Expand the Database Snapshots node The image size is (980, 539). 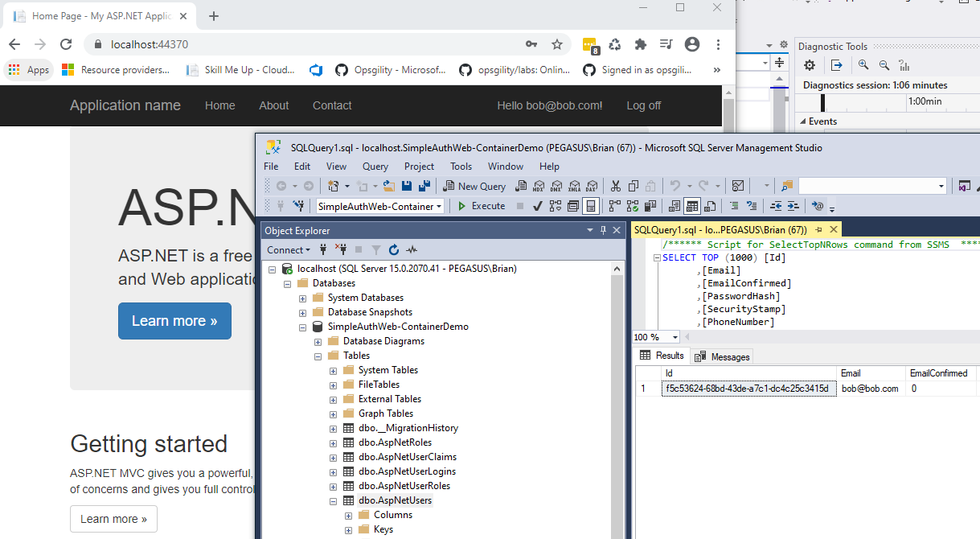coord(302,312)
